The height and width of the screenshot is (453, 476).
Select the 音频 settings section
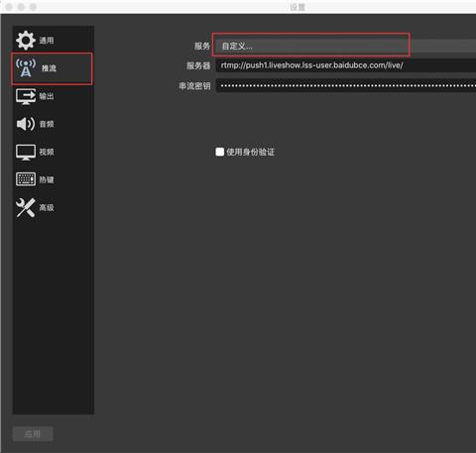click(x=54, y=124)
